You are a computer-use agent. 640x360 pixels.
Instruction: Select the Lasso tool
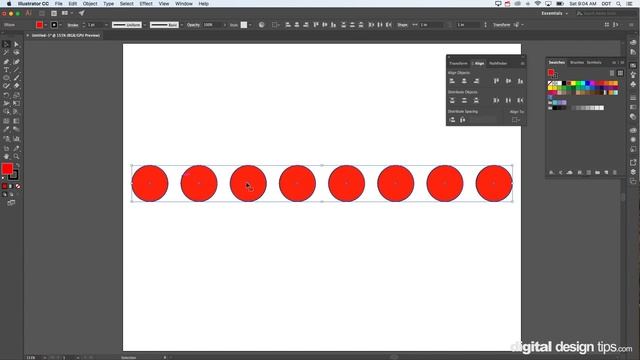coord(16,53)
